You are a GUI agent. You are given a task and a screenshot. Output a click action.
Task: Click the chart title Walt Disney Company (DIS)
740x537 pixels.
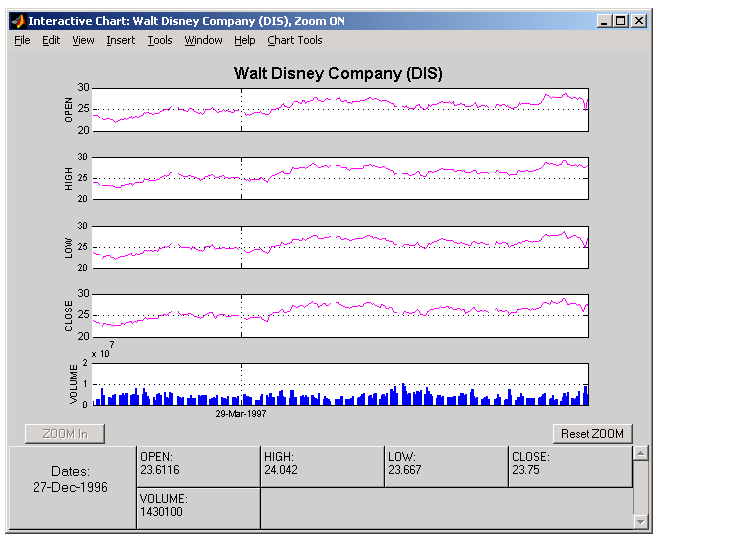338,74
